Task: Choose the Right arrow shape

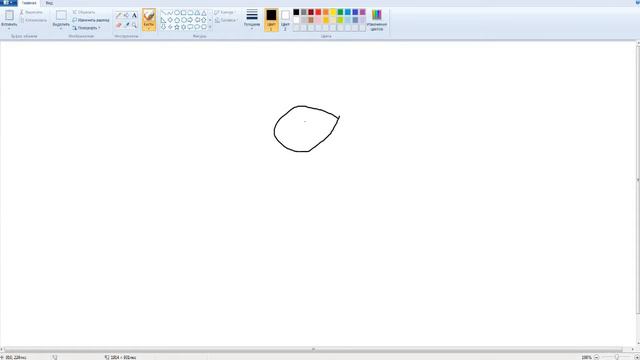Action: [x=190, y=20]
